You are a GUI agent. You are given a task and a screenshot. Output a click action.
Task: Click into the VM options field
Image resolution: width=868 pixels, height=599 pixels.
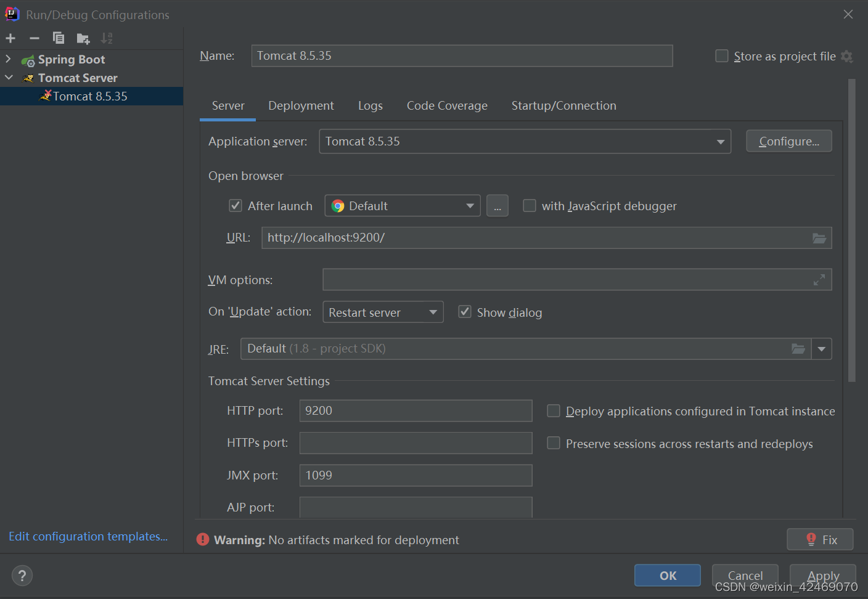coord(577,280)
